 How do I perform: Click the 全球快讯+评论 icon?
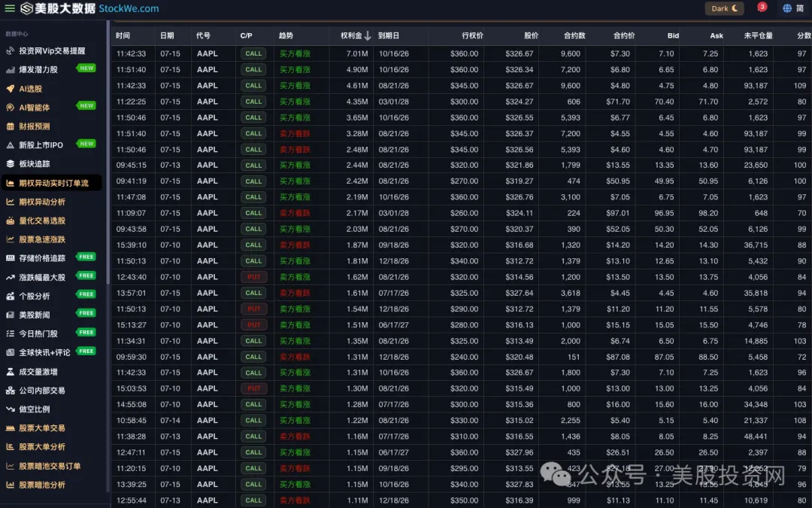click(x=10, y=352)
